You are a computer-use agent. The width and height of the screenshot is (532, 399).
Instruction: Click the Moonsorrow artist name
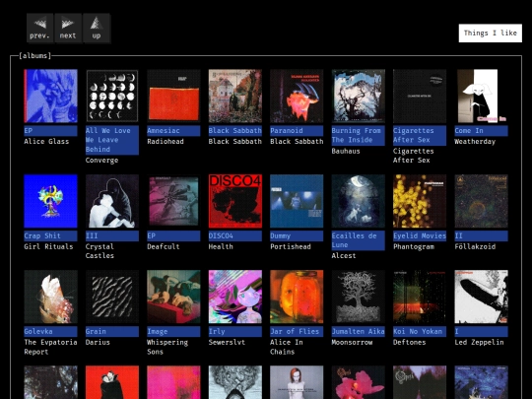352,342
